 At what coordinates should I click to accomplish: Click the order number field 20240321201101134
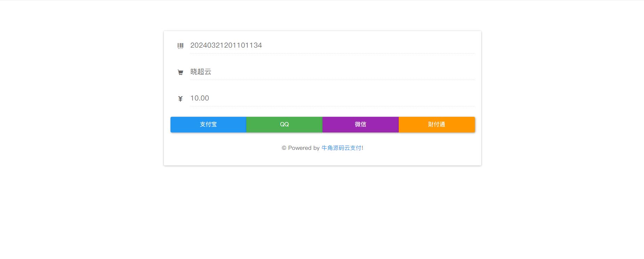[332, 46]
